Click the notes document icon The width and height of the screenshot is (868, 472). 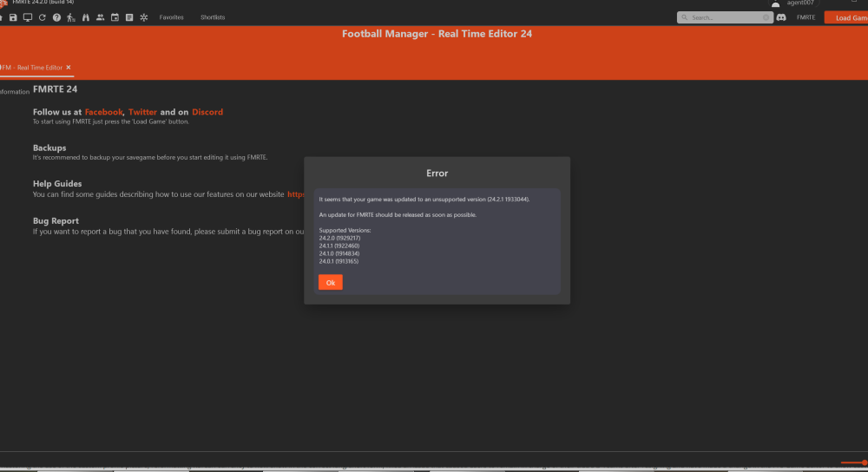point(129,17)
